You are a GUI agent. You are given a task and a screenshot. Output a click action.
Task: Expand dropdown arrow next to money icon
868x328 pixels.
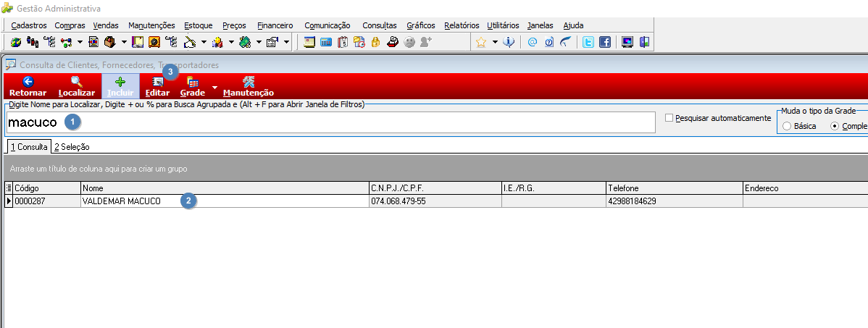pyautogui.click(x=259, y=42)
